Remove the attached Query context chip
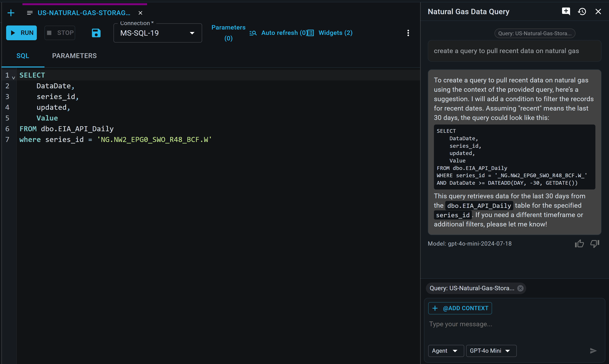609x364 pixels. (520, 288)
